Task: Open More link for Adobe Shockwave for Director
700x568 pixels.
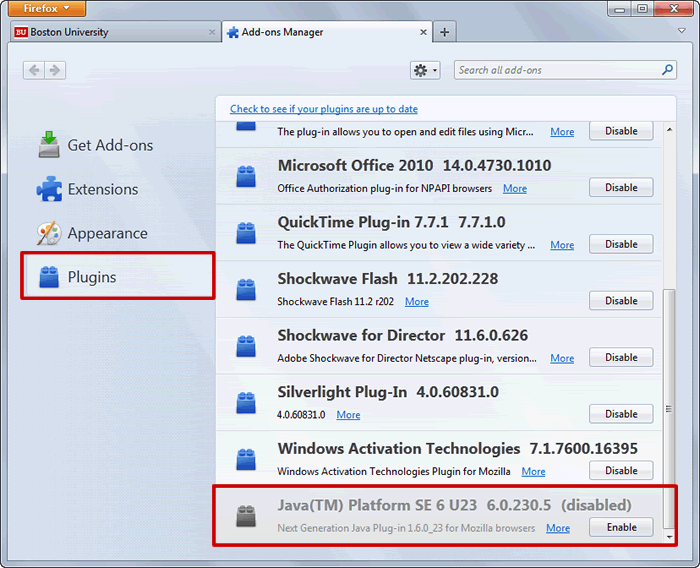Action: point(562,358)
